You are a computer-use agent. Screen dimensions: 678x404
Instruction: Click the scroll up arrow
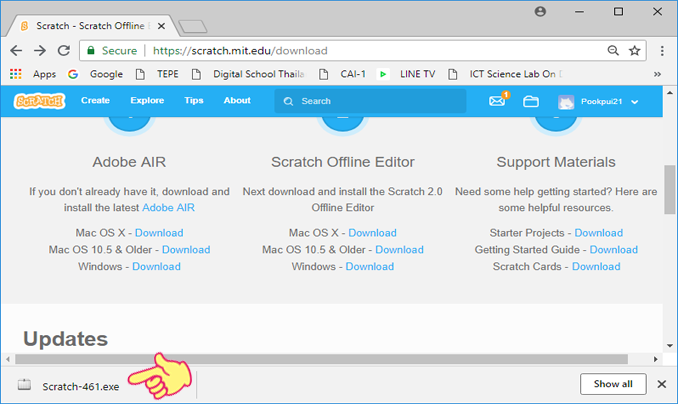coord(670,93)
